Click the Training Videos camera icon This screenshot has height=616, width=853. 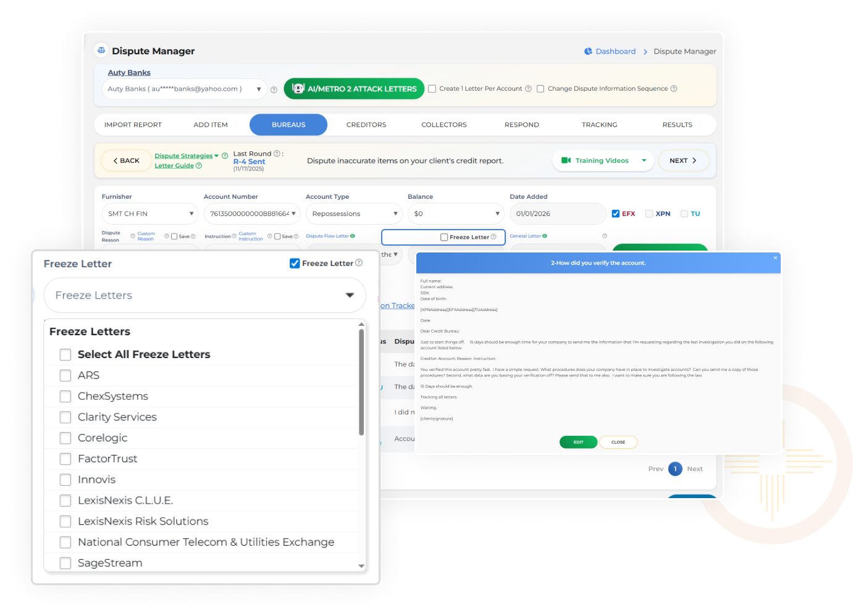(566, 160)
